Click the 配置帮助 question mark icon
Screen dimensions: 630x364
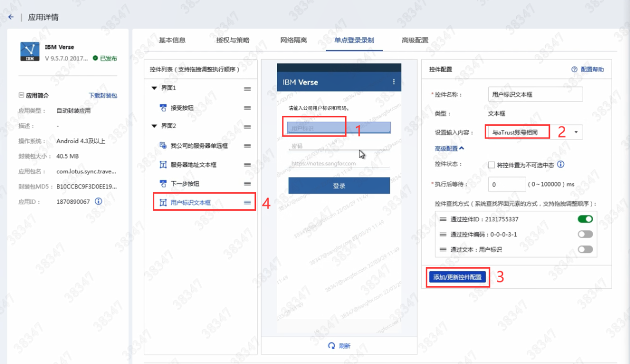tap(575, 70)
